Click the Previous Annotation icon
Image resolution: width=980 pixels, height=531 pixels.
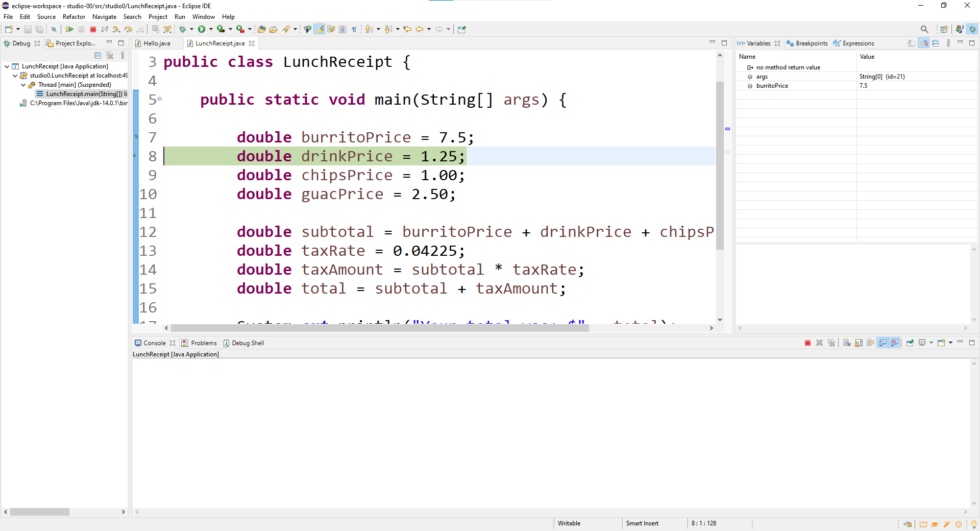click(x=387, y=29)
